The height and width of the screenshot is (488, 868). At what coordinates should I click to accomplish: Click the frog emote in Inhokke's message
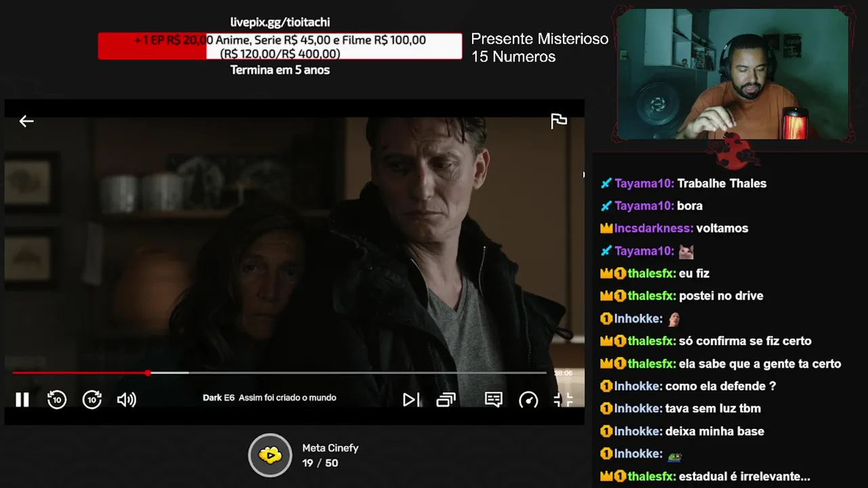tap(674, 455)
